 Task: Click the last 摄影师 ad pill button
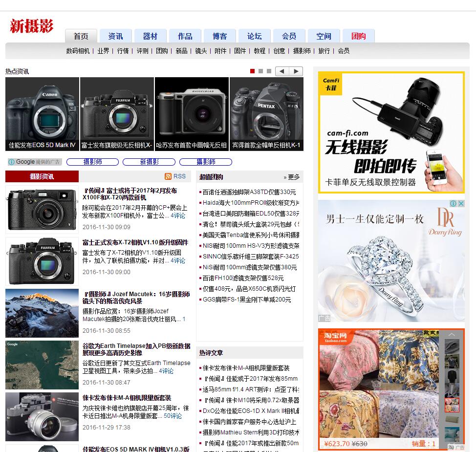coord(206,162)
